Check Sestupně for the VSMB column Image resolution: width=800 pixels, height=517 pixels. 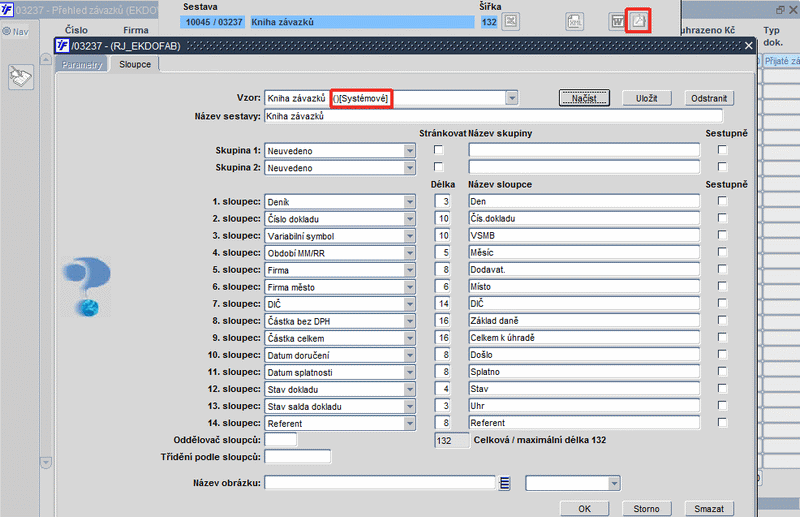click(722, 235)
